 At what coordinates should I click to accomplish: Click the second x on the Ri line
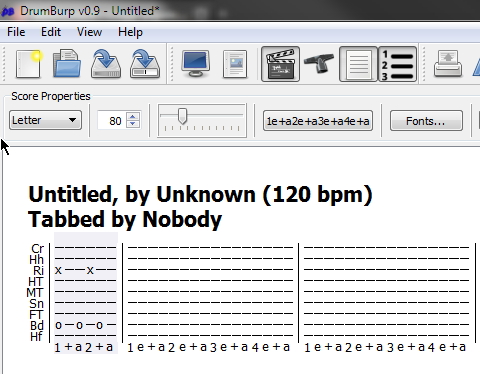90,270
